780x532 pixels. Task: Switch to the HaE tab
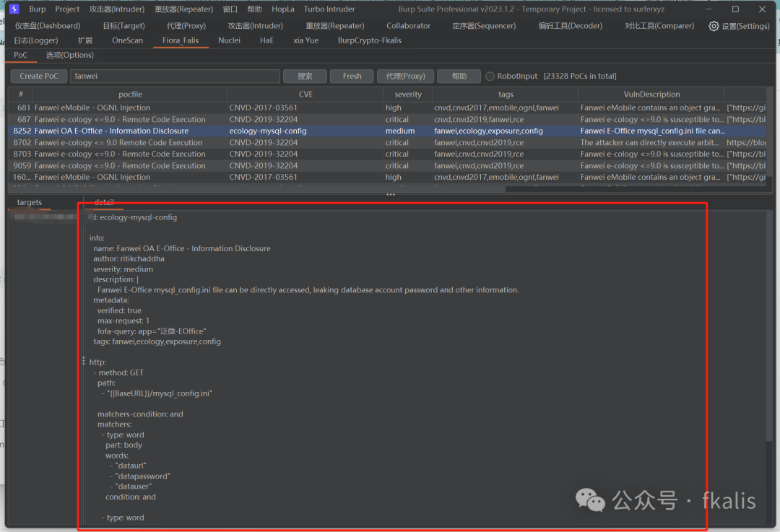pos(266,40)
